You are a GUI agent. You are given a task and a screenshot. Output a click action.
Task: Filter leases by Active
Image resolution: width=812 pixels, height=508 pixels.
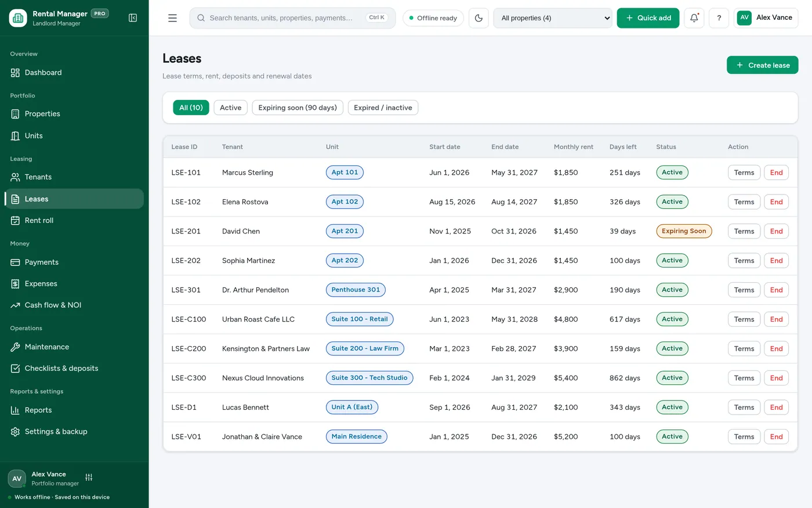[231, 107]
